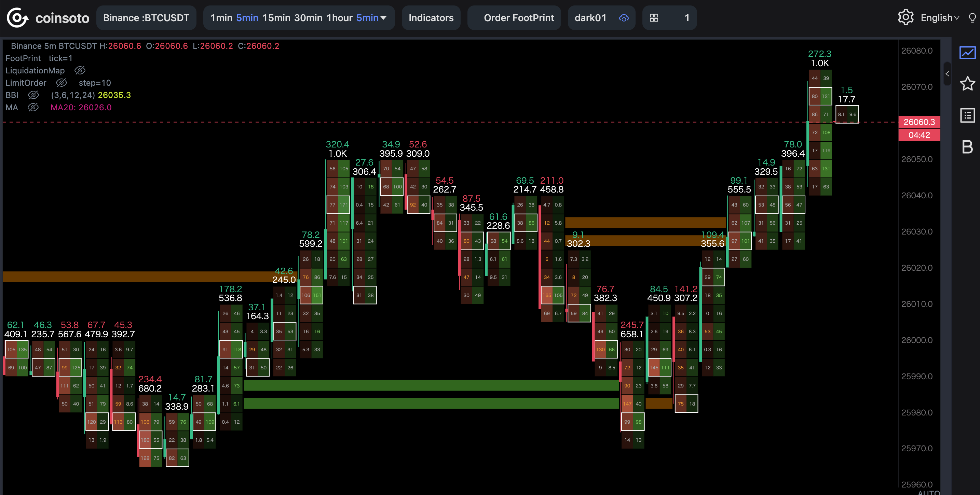Open the settings gear icon
The width and height of the screenshot is (980, 495).
pos(906,17)
